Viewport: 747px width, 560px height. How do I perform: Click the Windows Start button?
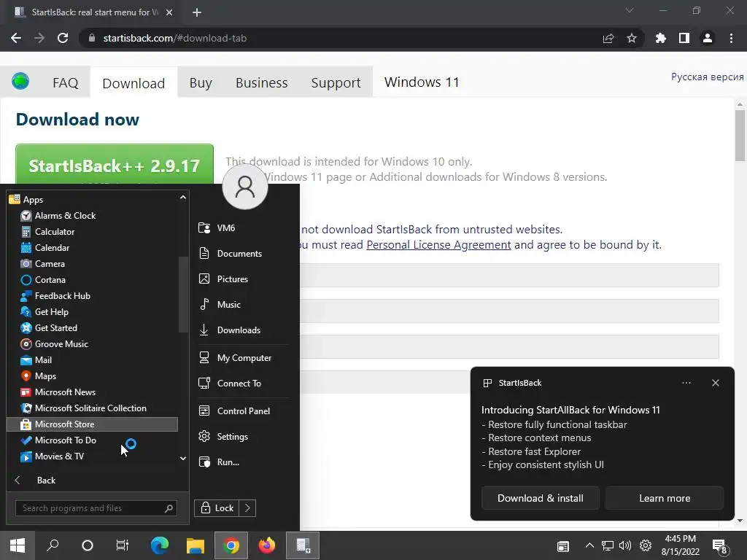coord(18,545)
